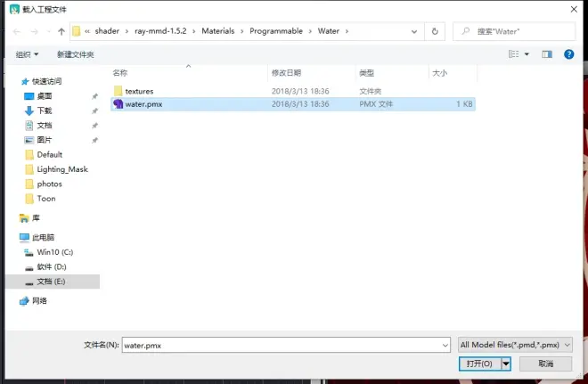
Task: Click the 打开(O) button
Action: pos(479,364)
